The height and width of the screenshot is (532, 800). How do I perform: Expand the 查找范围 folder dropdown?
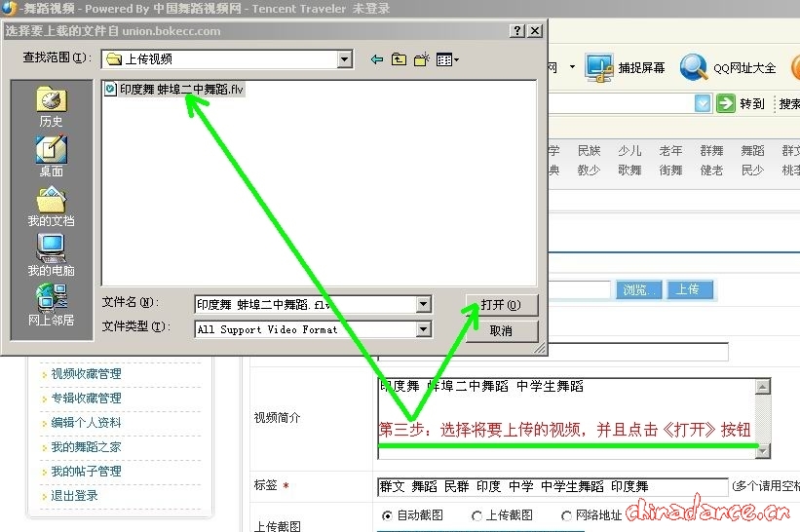(x=345, y=59)
